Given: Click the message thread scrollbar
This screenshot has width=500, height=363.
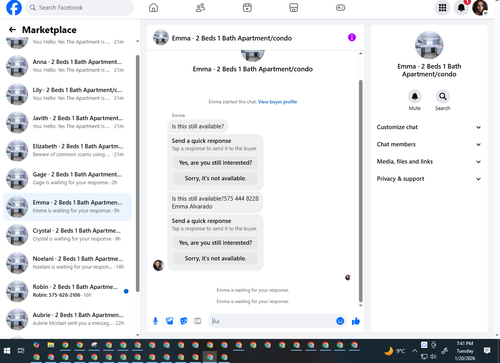Looking at the screenshot, I should click(360, 191).
